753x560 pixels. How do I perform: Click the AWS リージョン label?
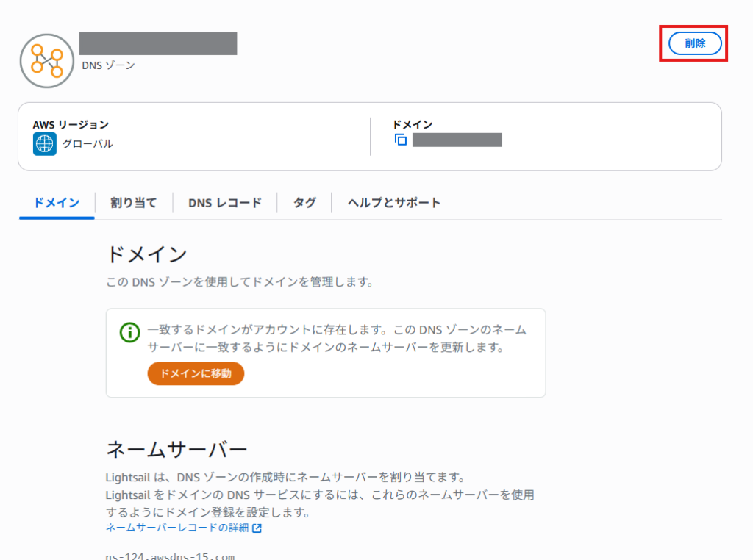pyautogui.click(x=71, y=125)
